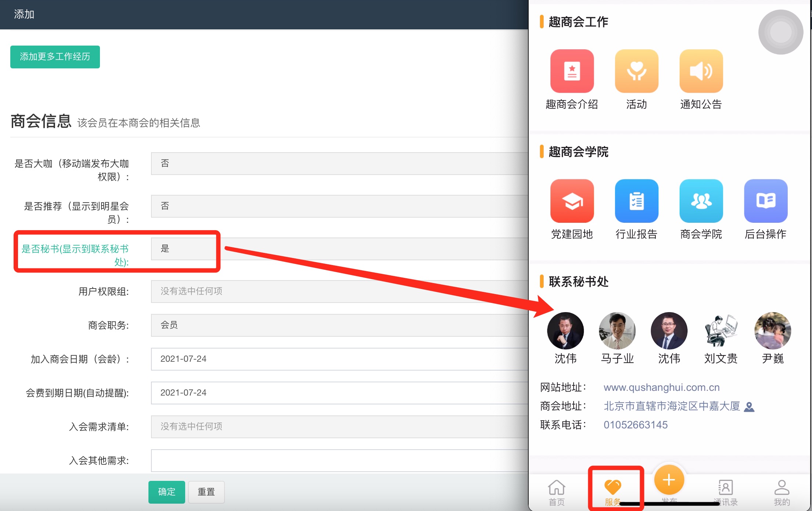Open the 行业报告 clipboard icon
The width and height of the screenshot is (812, 511).
point(636,201)
